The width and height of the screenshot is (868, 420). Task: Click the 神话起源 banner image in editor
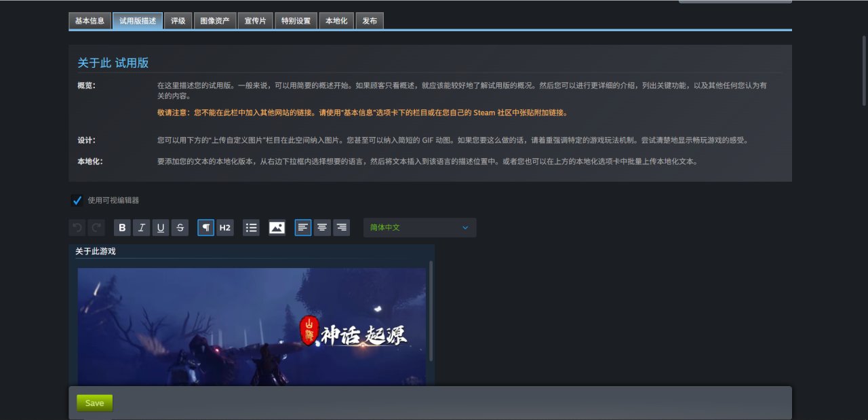click(x=252, y=327)
